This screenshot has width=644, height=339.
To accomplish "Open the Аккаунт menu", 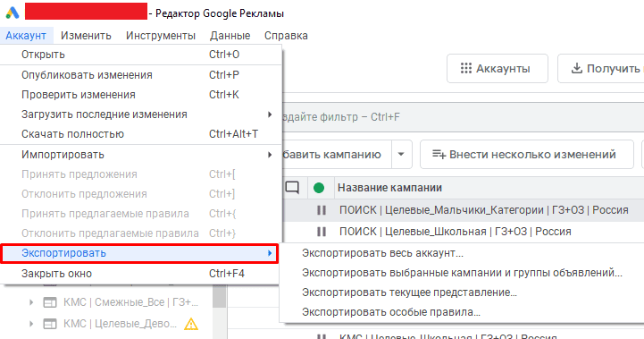I will [x=26, y=36].
